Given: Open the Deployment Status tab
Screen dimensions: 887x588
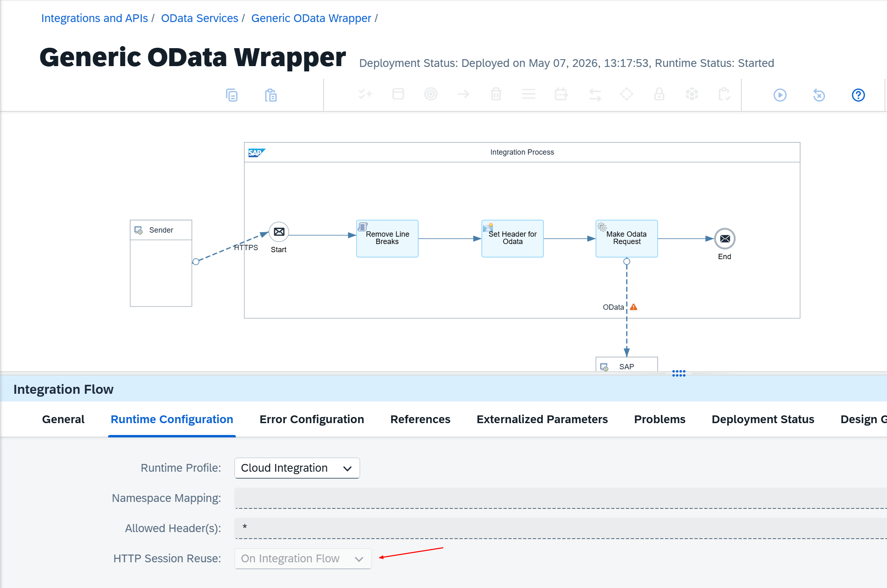Looking at the screenshot, I should point(763,419).
